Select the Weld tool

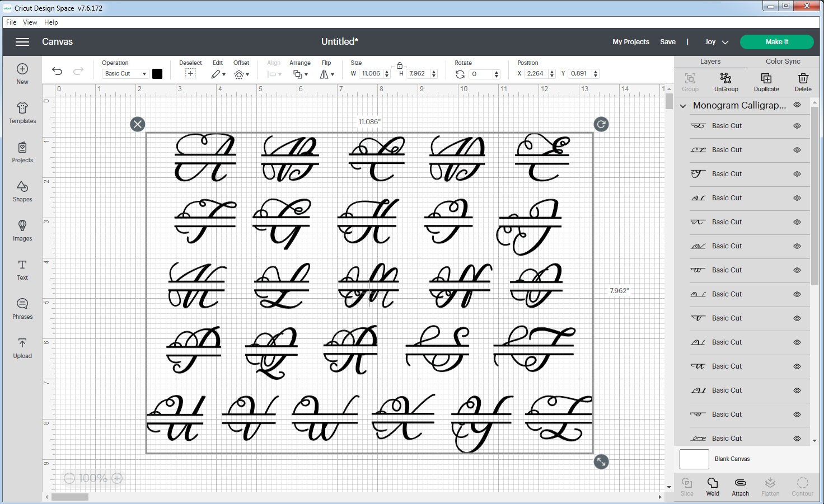click(712, 486)
